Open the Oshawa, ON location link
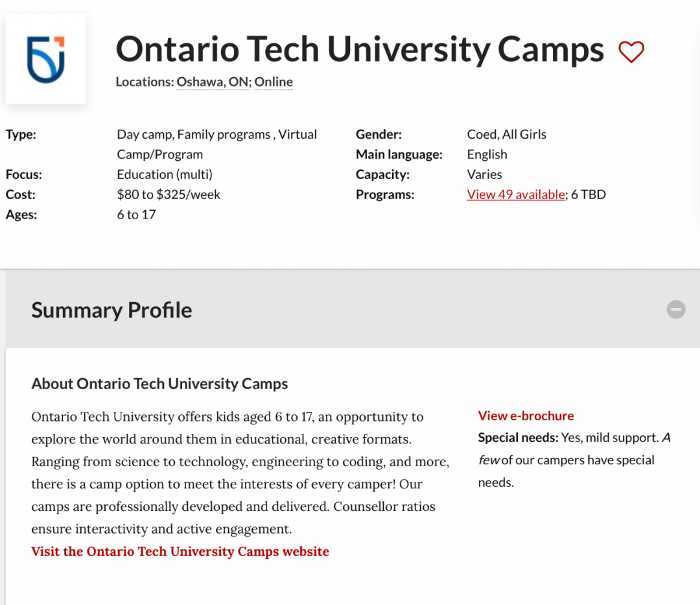 tap(212, 82)
